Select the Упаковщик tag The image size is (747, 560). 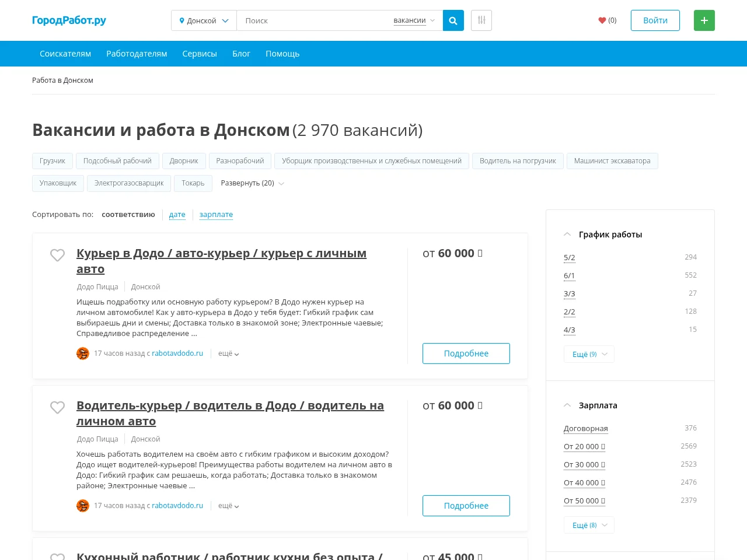(58, 183)
